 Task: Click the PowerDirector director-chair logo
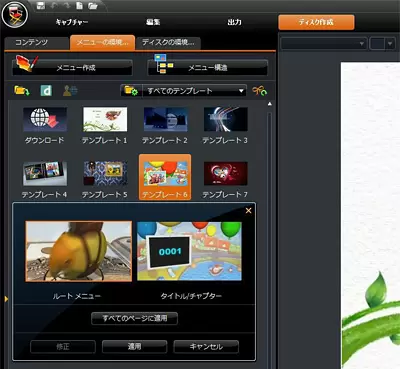[14, 14]
